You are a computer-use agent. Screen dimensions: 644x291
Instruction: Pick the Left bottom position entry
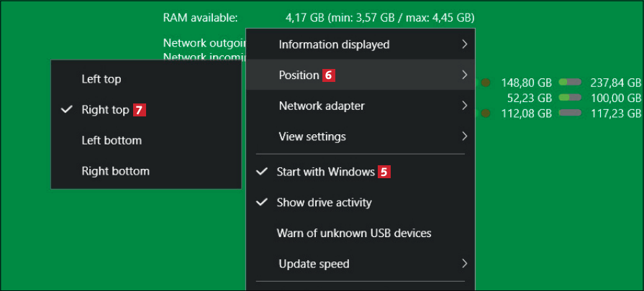point(112,140)
